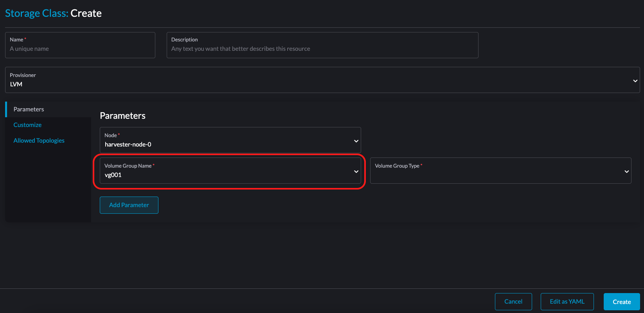Click the chevron on the Node selector

[x=356, y=140]
